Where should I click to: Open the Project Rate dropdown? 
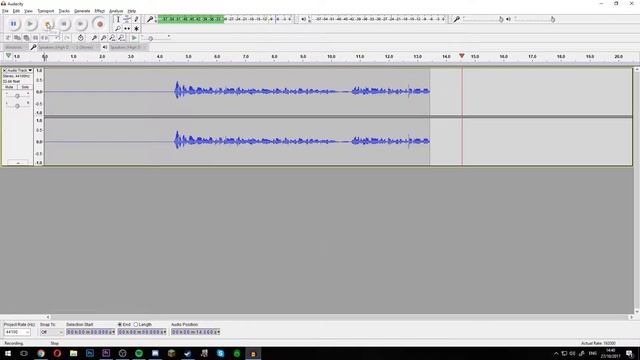(17, 332)
